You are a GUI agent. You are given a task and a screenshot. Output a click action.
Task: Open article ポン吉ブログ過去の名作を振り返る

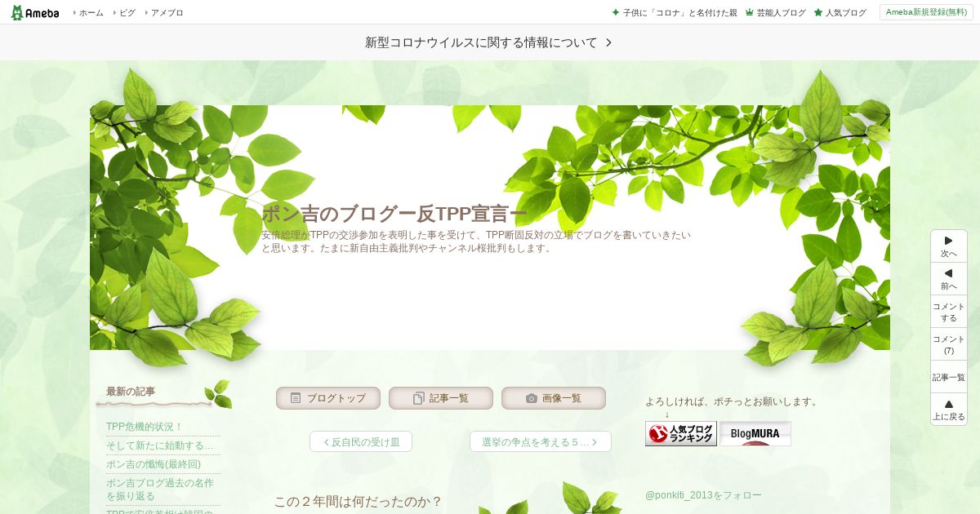[160, 490]
